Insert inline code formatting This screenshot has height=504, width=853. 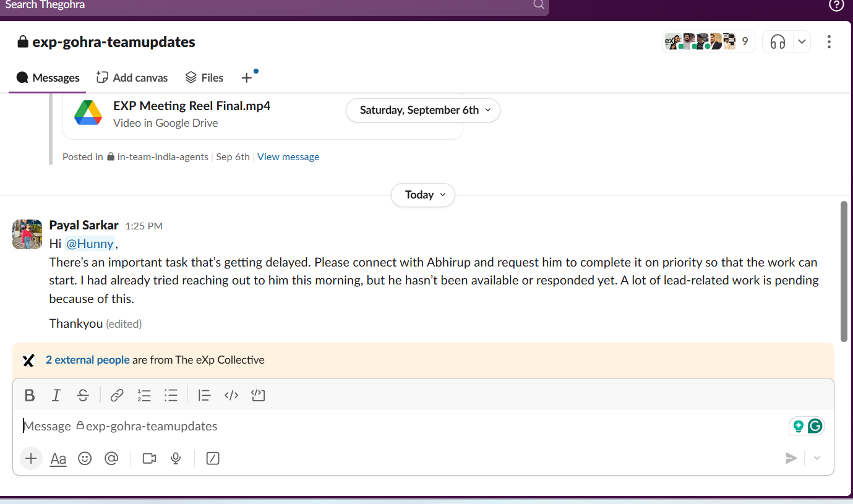tap(231, 395)
